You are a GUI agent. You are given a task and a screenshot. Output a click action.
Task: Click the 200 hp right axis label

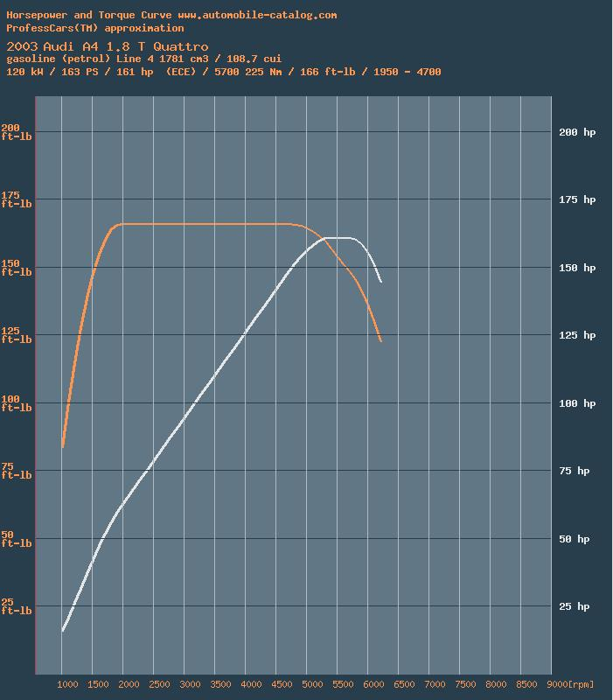[x=576, y=132]
